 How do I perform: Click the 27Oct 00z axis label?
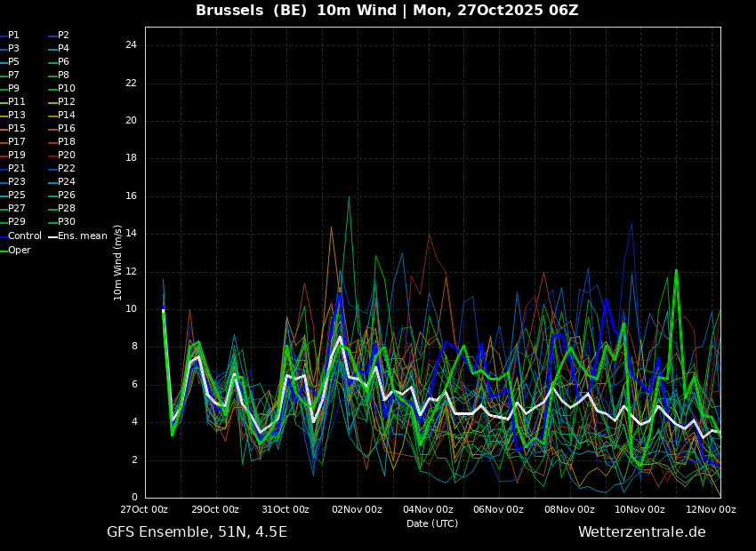[144, 509]
